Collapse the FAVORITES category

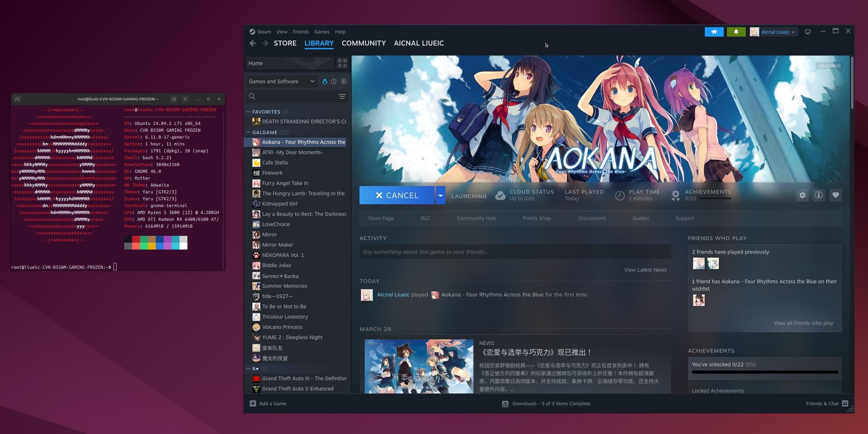tap(248, 112)
